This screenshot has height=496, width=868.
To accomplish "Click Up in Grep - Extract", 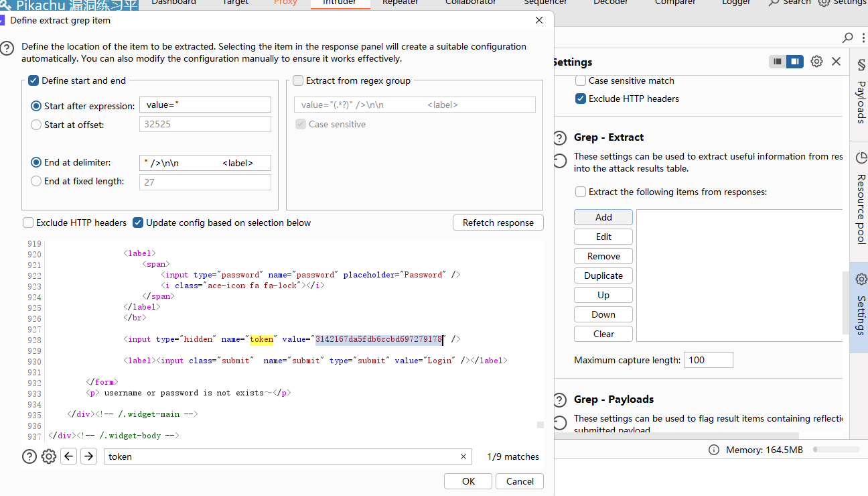I will [603, 295].
